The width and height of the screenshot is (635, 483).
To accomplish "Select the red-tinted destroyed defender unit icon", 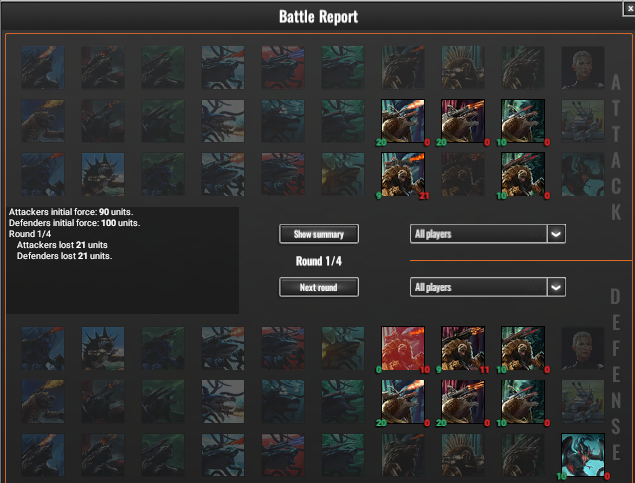I will click(x=403, y=349).
